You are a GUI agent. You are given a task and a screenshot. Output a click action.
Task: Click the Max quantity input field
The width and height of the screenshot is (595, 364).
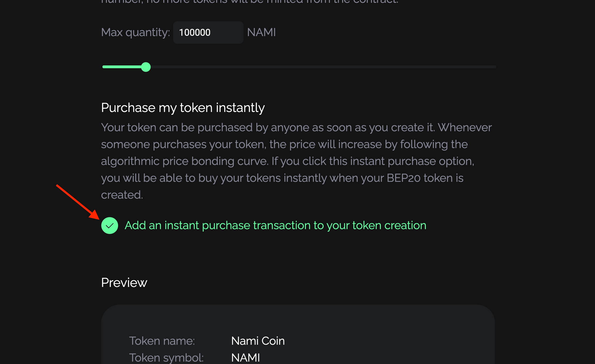208,33
